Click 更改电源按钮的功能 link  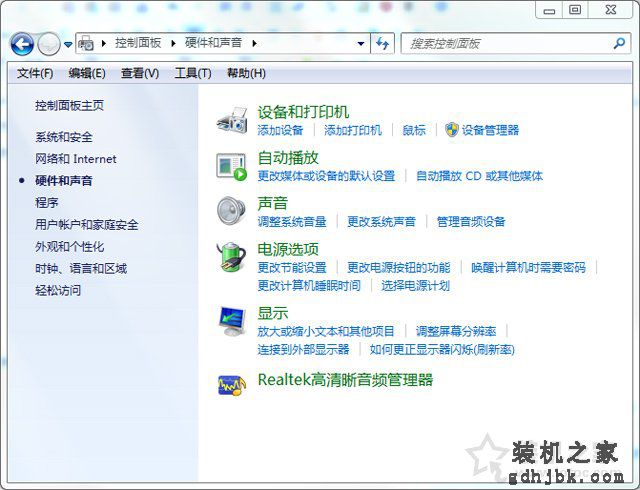point(399,267)
